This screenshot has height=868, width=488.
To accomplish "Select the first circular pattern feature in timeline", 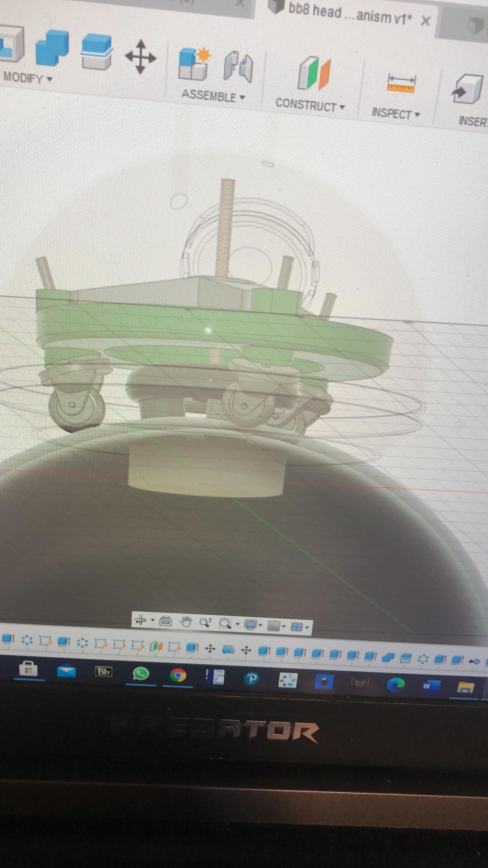I will click(x=27, y=640).
